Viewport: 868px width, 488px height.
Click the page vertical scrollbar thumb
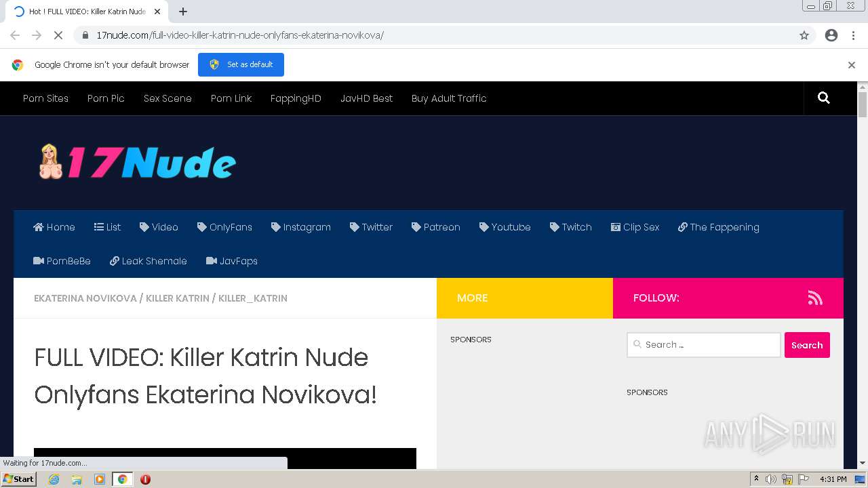(863, 105)
